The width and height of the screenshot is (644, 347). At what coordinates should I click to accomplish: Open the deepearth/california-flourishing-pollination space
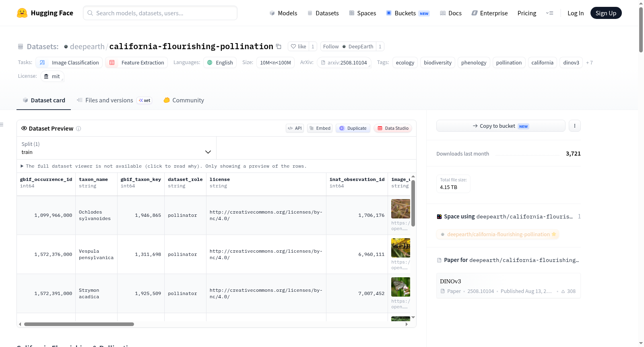coord(498,234)
